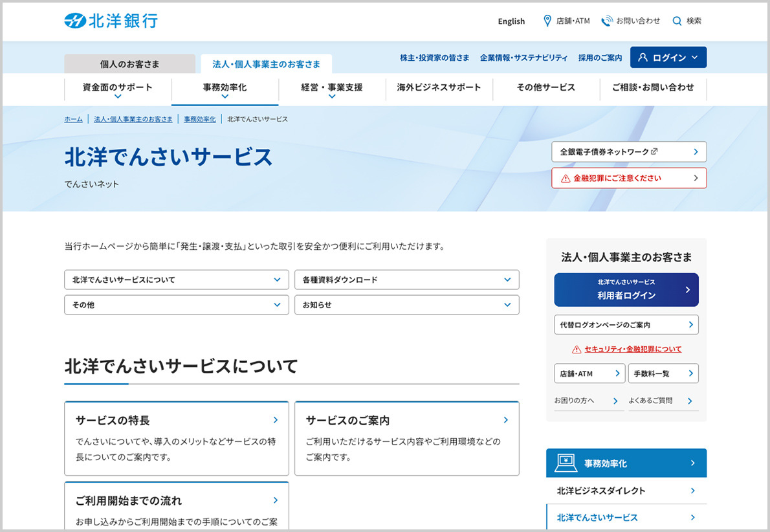Click arrow on 金融犯罪にご注意ください button
Viewport: 770px width, 532px height.
point(696,178)
